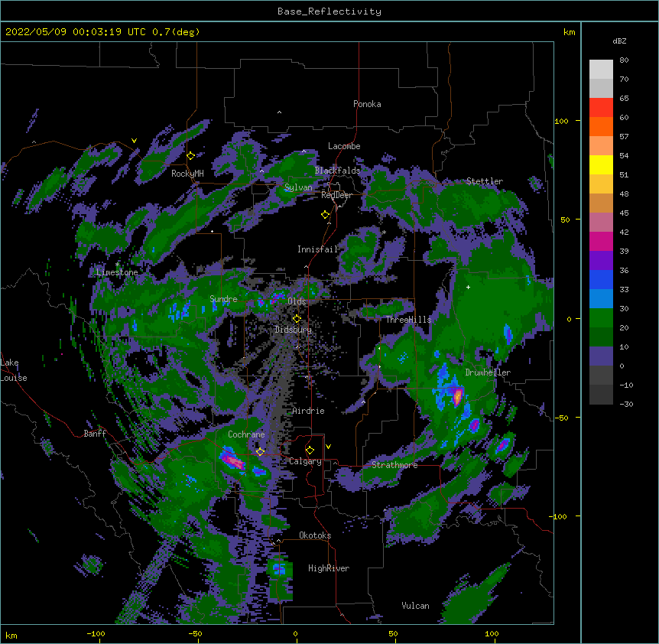
Task: Click the Sundre city label
Action: (x=223, y=299)
